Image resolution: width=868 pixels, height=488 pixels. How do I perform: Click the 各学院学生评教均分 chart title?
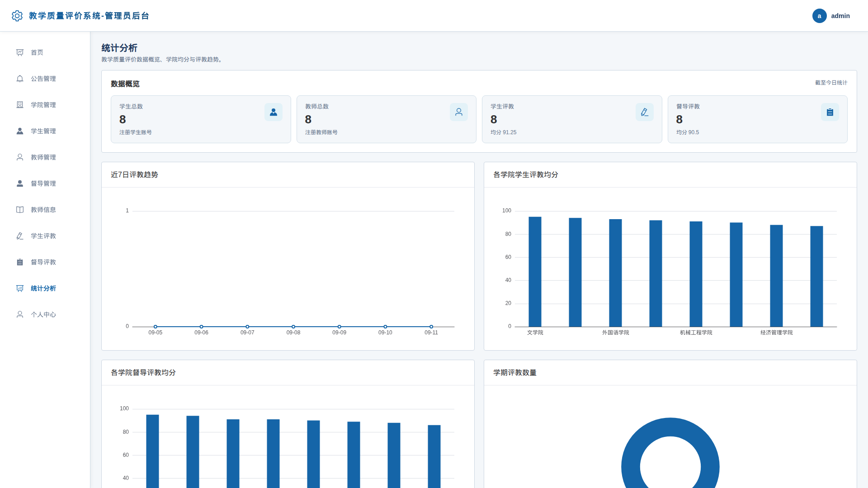coord(526,175)
